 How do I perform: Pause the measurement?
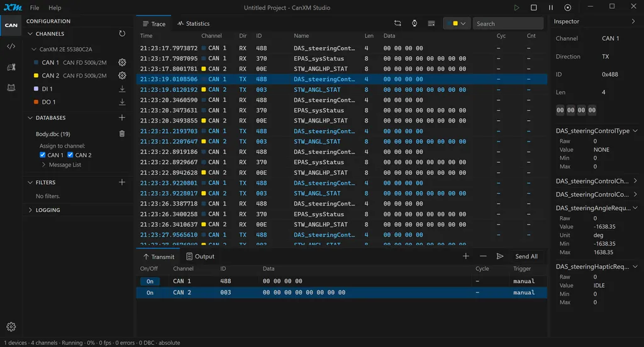tap(551, 8)
